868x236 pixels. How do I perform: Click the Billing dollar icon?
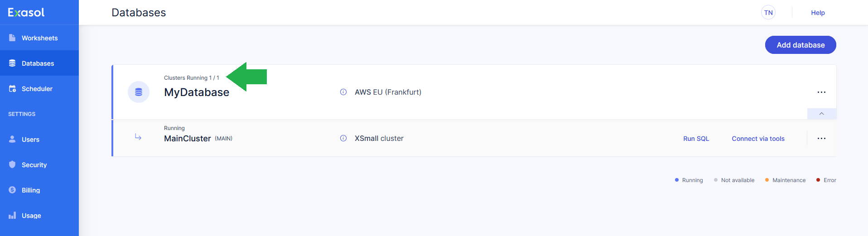(x=12, y=190)
